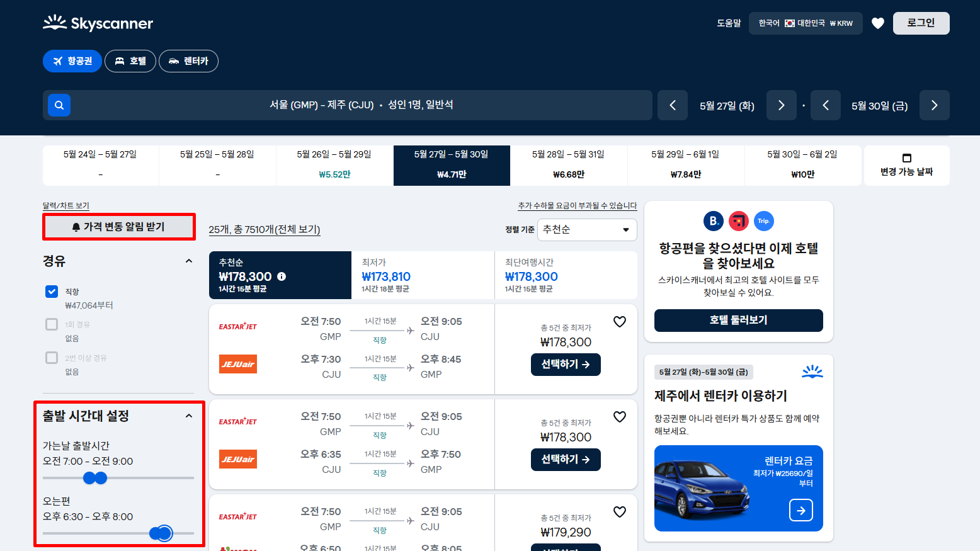Select the 최단여행시간 sort tab

click(566, 275)
